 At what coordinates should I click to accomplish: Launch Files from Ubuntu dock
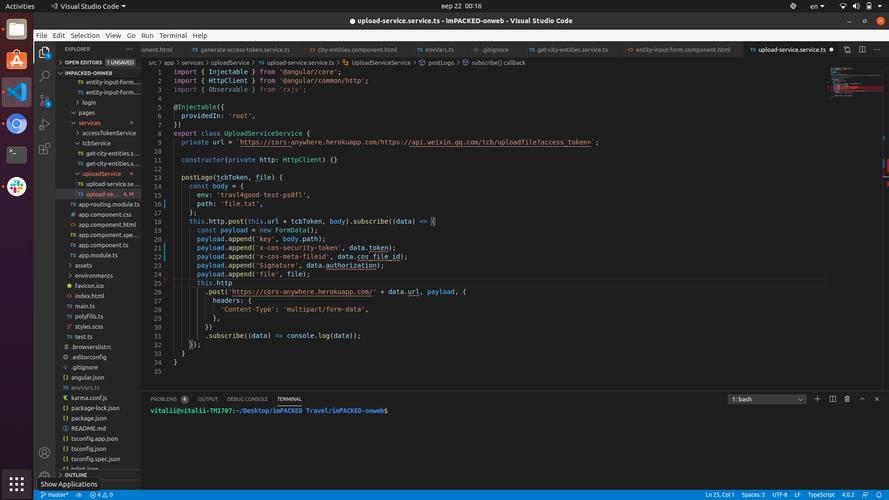[16, 29]
